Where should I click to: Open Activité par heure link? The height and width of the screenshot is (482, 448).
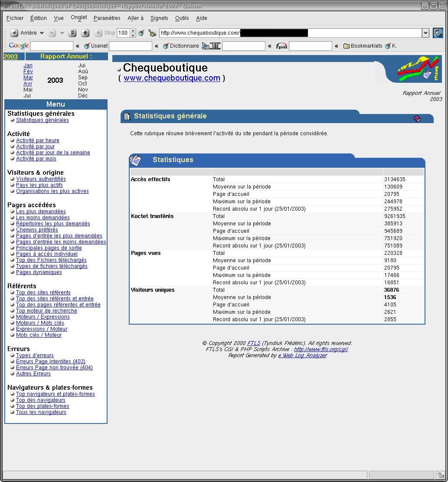click(x=37, y=140)
